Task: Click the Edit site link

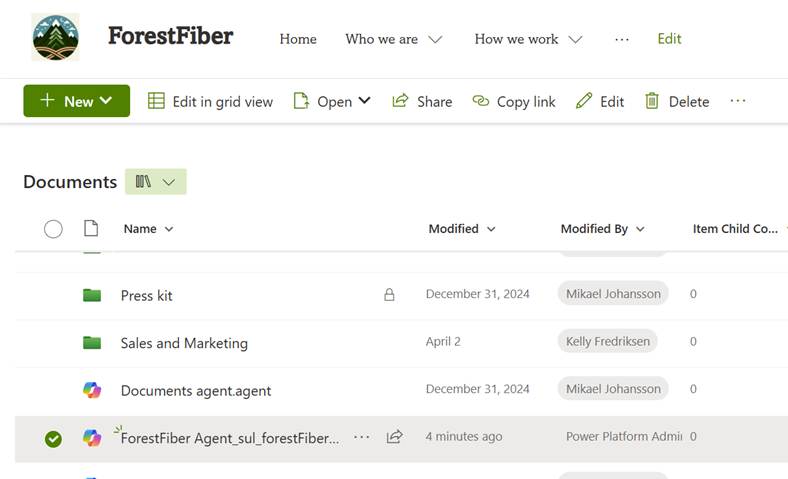Action: [x=669, y=39]
